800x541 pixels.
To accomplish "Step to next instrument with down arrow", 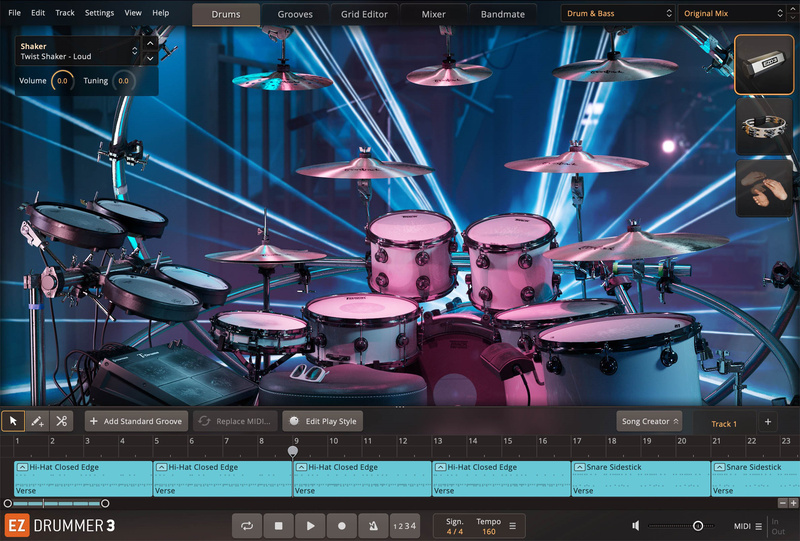I will tap(150, 58).
